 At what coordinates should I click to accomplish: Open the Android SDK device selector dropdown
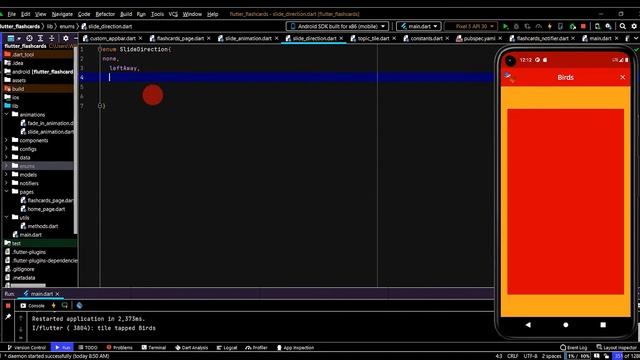coord(337,26)
